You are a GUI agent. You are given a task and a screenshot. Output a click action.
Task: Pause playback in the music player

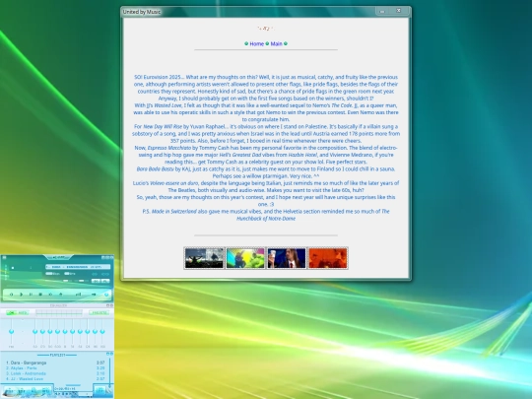[31, 295]
